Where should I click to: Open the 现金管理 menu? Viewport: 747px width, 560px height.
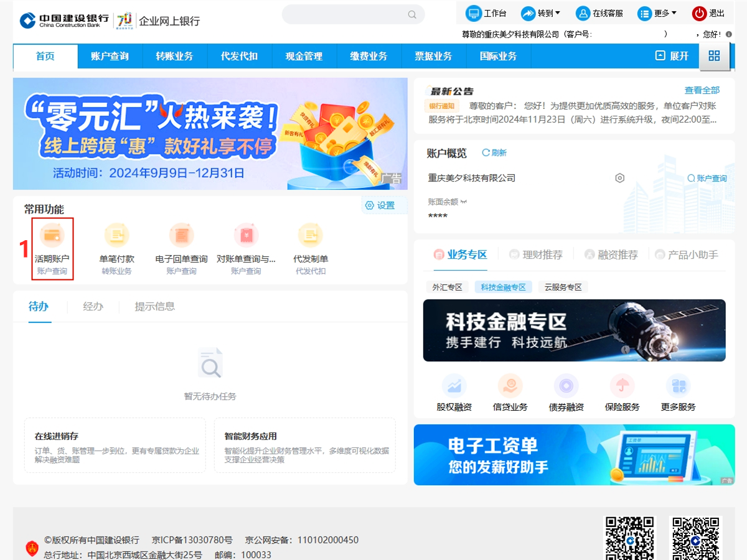tap(304, 56)
